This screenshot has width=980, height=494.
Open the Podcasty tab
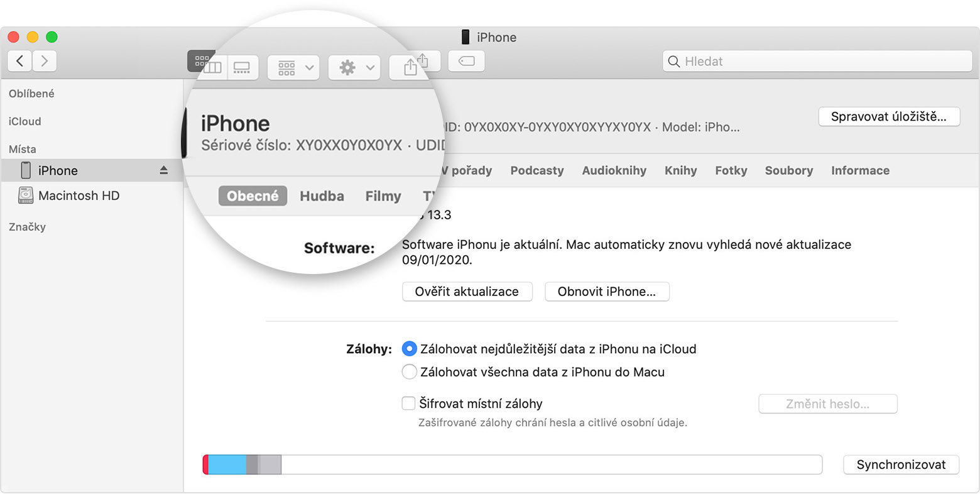pos(536,170)
